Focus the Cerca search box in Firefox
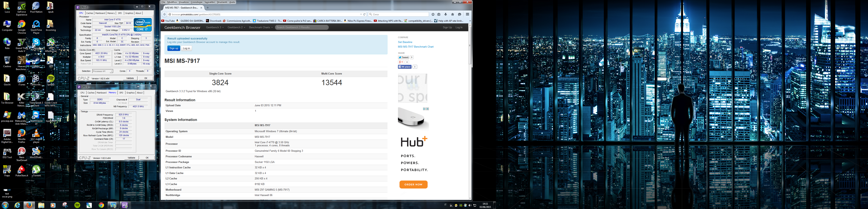Screen dimensions: 868x209 [x=399, y=15]
